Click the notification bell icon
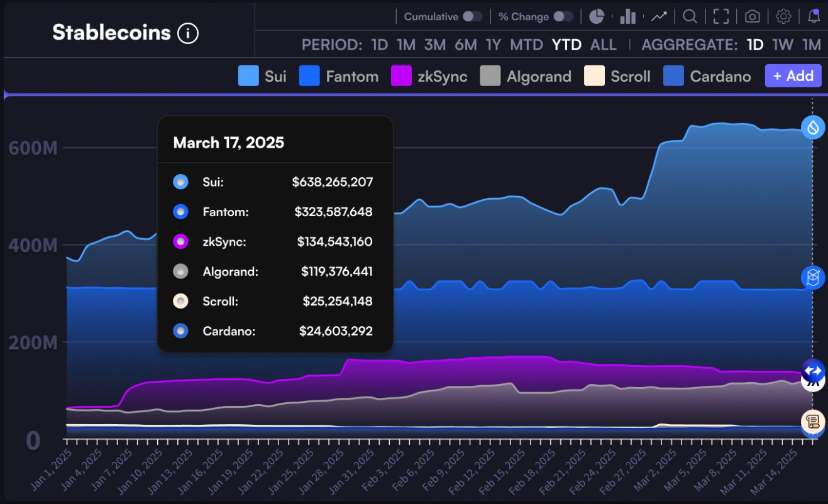Image resolution: width=828 pixels, height=504 pixels. pyautogui.click(x=814, y=16)
